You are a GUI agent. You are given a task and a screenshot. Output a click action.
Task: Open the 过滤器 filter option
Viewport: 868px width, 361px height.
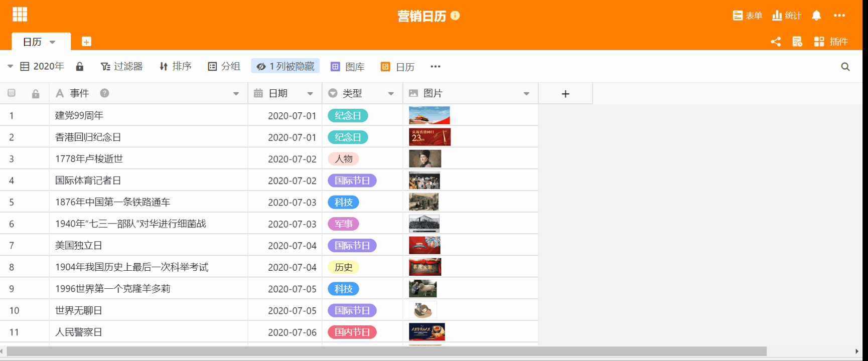click(x=121, y=66)
